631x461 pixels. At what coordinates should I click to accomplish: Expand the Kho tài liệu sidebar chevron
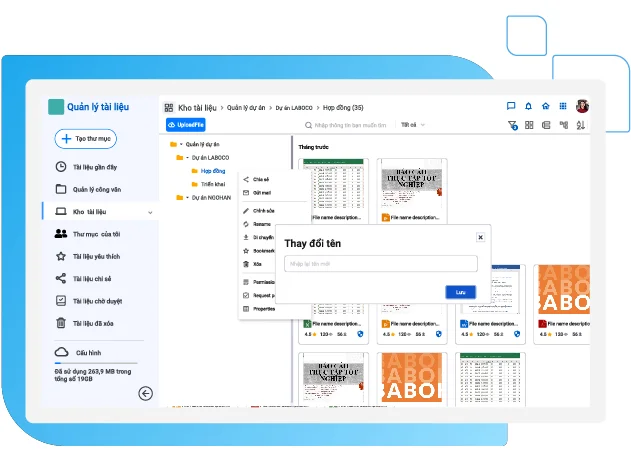point(150,212)
